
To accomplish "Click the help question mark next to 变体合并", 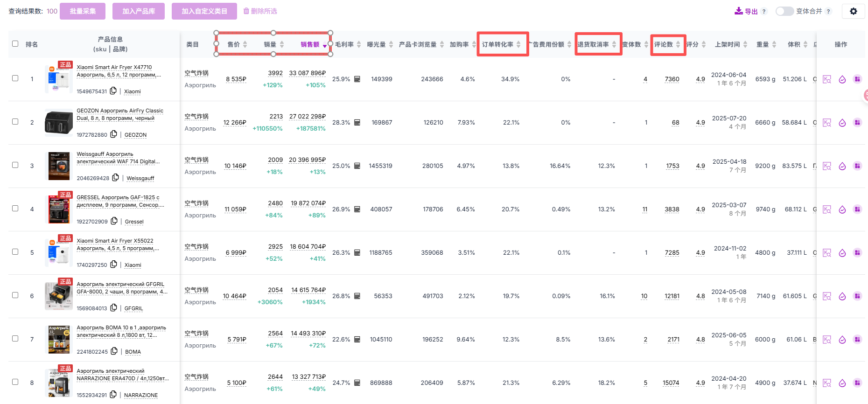I will [x=828, y=11].
